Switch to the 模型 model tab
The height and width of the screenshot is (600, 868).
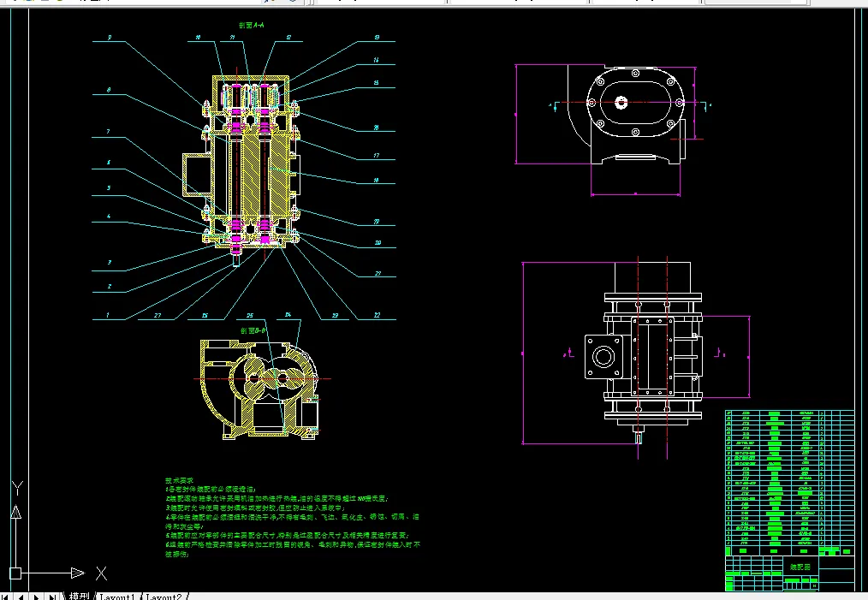79,596
